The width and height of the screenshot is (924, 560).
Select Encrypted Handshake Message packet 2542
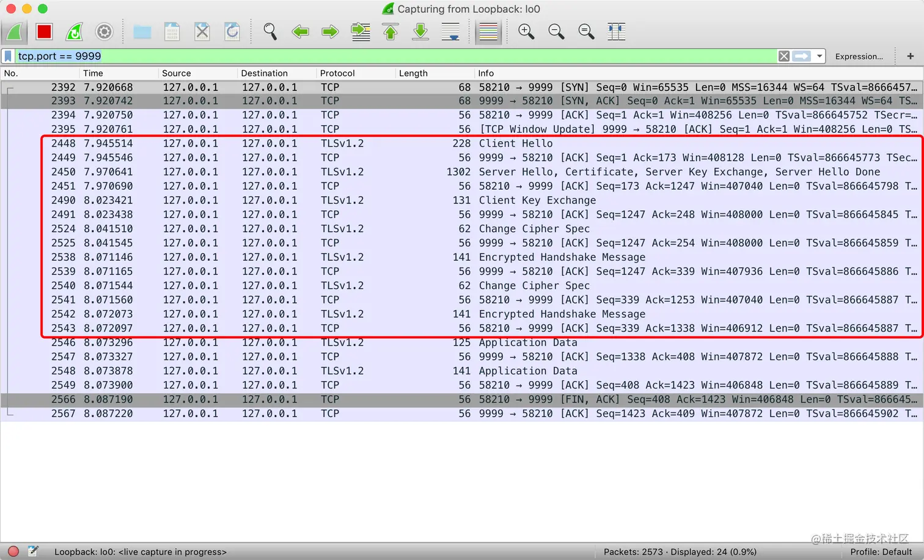click(462, 314)
